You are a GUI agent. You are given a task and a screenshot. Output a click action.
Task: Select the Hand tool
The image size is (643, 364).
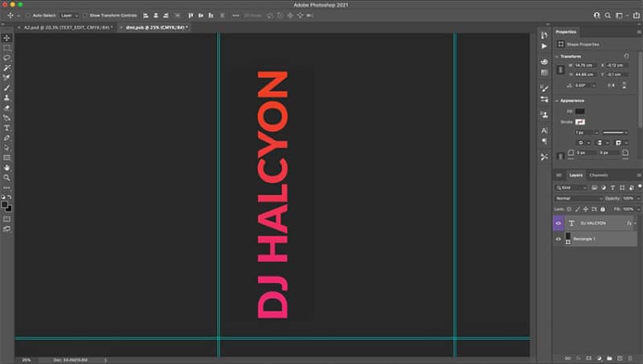(x=7, y=168)
